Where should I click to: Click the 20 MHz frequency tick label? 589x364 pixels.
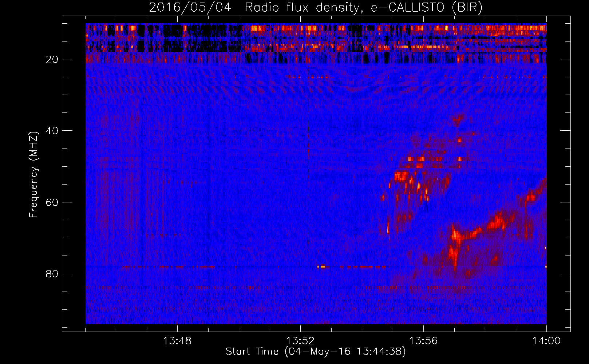[x=52, y=59]
